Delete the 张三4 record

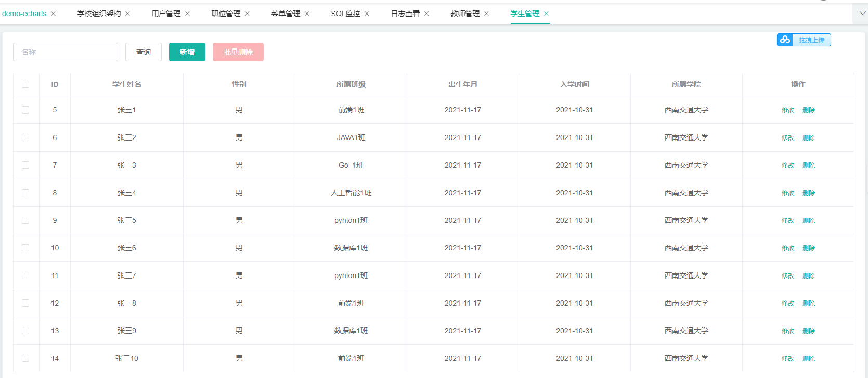[809, 193]
